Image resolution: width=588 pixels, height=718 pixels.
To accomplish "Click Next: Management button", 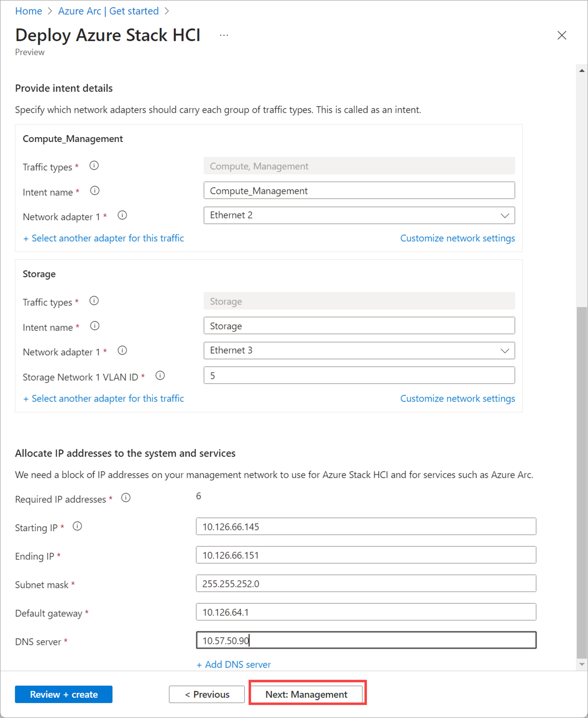I will click(307, 694).
